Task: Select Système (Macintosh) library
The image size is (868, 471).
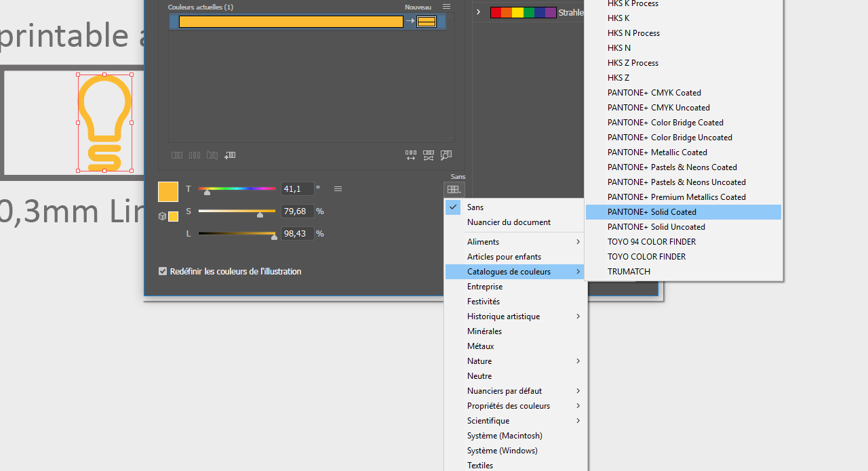Action: point(515,436)
